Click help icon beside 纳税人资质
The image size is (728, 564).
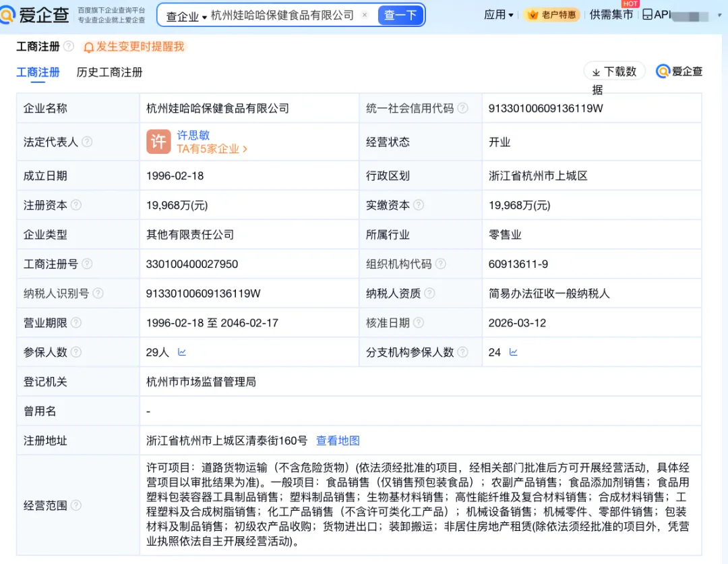point(429,293)
